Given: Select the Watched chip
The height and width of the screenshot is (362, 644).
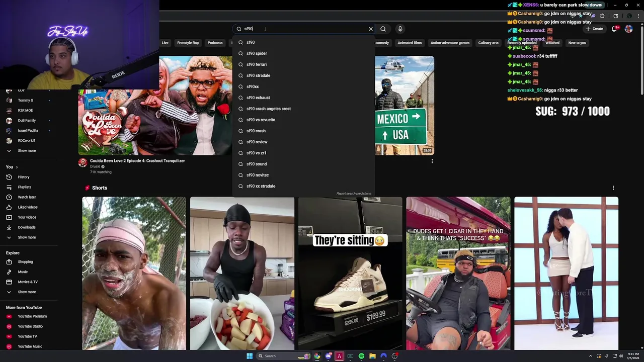Looking at the screenshot, I should click(552, 43).
